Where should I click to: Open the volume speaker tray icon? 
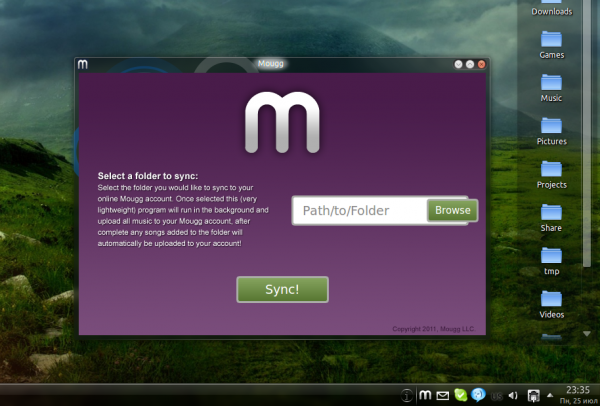513,396
